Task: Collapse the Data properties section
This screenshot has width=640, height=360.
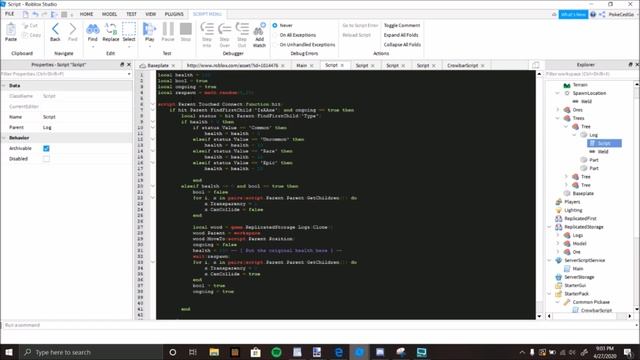Action: point(4,86)
